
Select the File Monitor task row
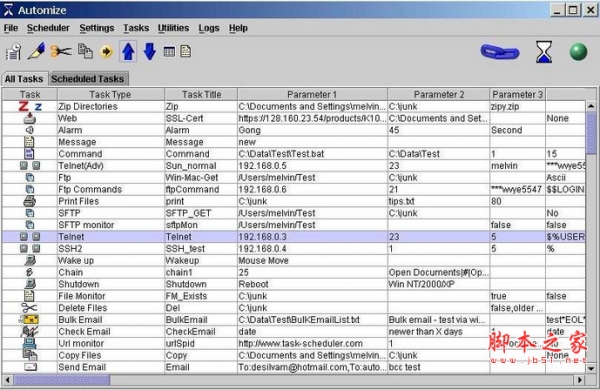point(294,296)
